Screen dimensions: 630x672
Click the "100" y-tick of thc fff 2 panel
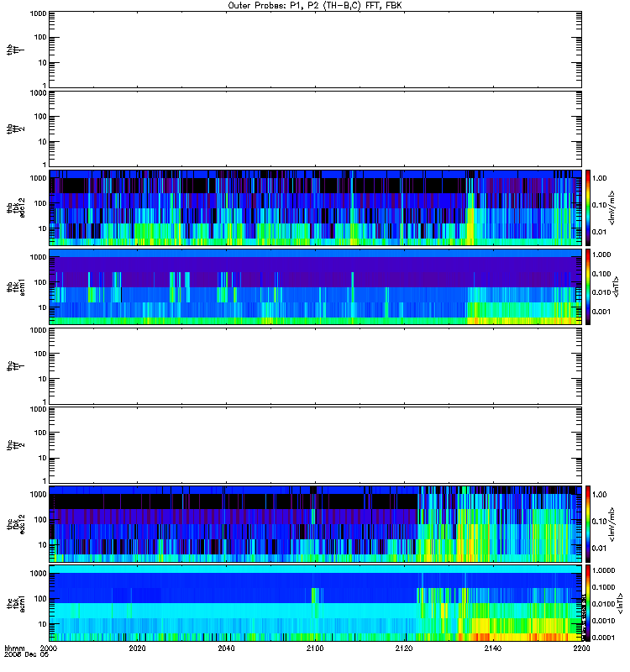[40, 433]
